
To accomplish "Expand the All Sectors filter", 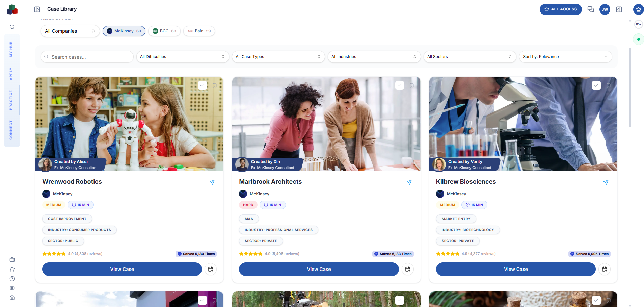I will 470,57.
